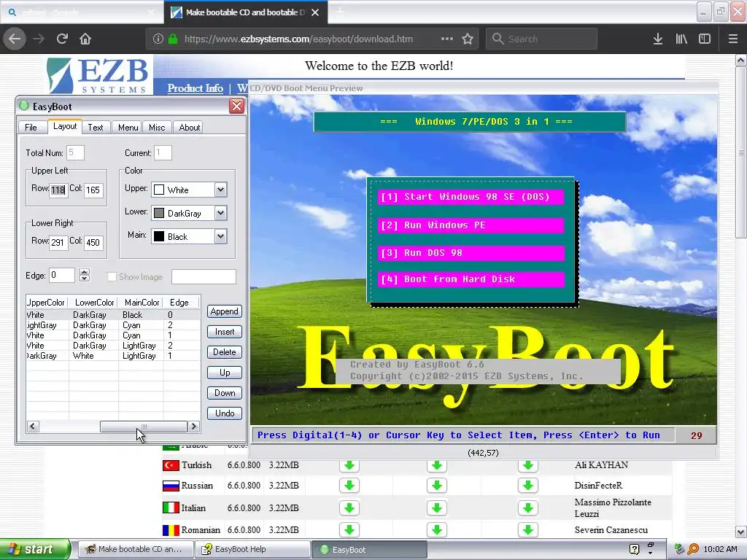Image resolution: width=747 pixels, height=560 pixels.
Task: Click the layout list left scroll arrow
Action: [32, 426]
